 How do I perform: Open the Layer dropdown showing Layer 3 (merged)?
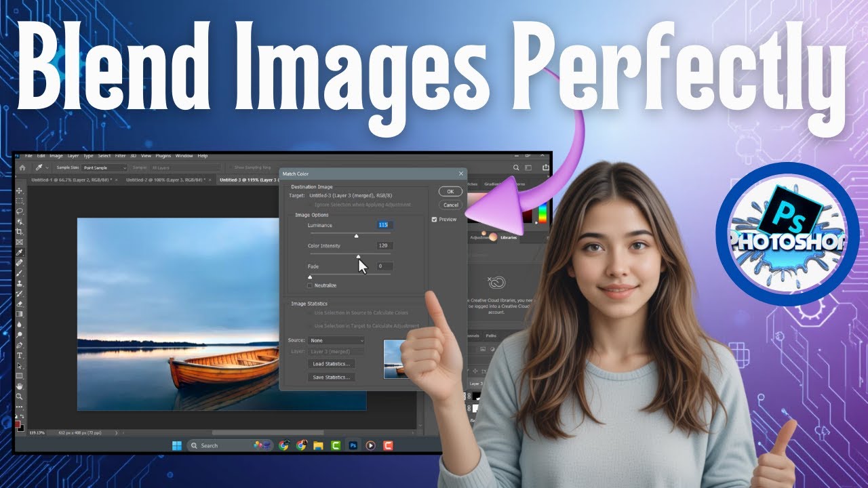pyautogui.click(x=336, y=352)
